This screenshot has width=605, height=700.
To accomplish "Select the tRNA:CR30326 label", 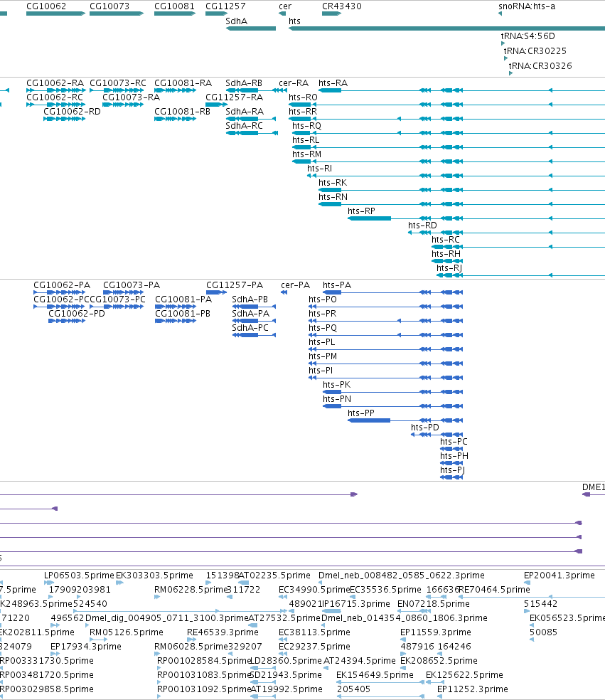I will pyautogui.click(x=540, y=66).
